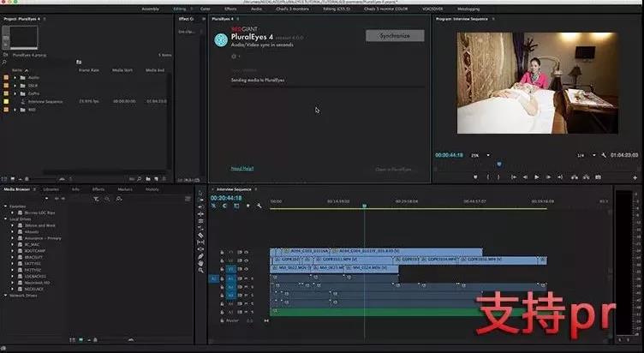
Task: Click the Add Marker icon in the timeline header
Action: 247,206
